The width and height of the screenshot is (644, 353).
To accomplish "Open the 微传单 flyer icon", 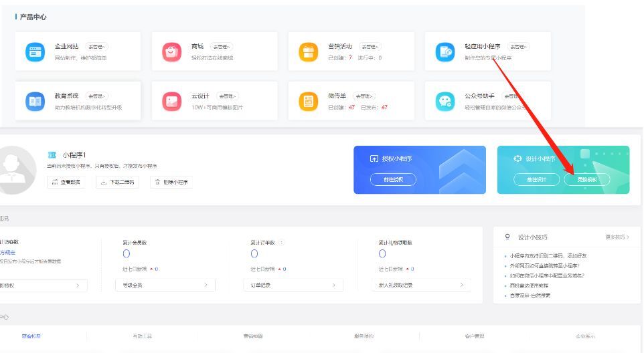I will point(309,101).
